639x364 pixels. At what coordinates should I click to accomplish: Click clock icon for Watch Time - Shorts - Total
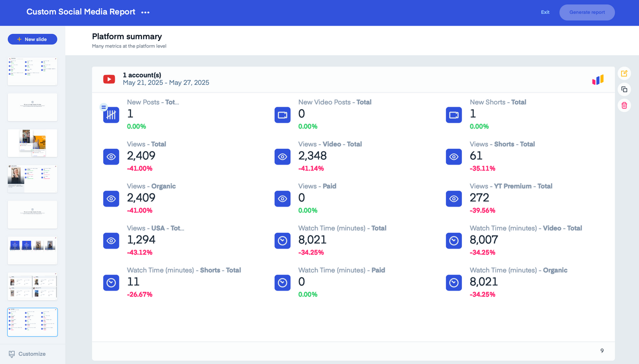click(111, 283)
